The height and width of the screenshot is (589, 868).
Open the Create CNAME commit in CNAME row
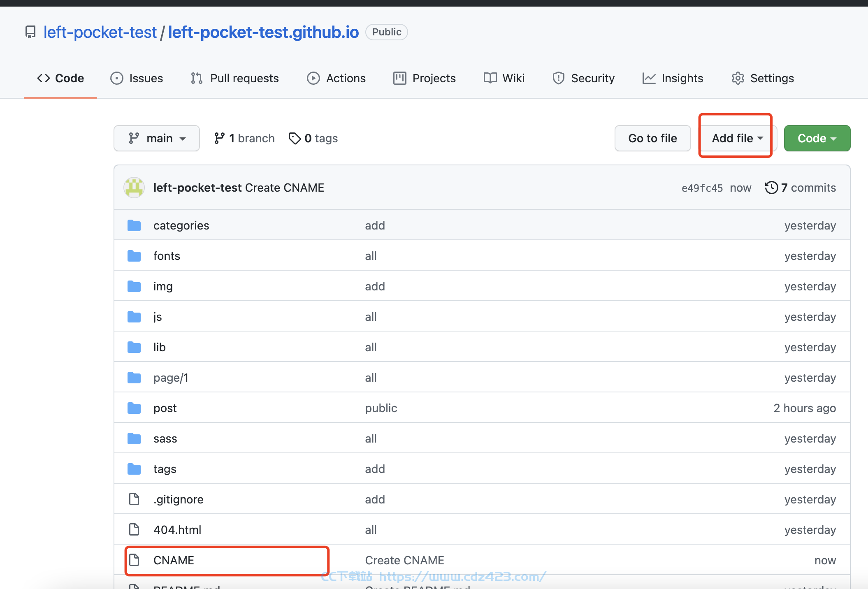tap(404, 560)
